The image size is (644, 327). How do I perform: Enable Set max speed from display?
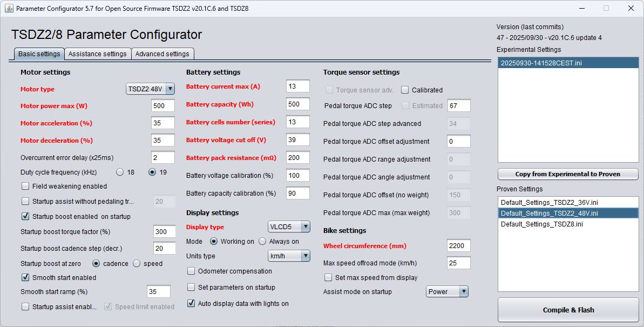[x=328, y=277]
